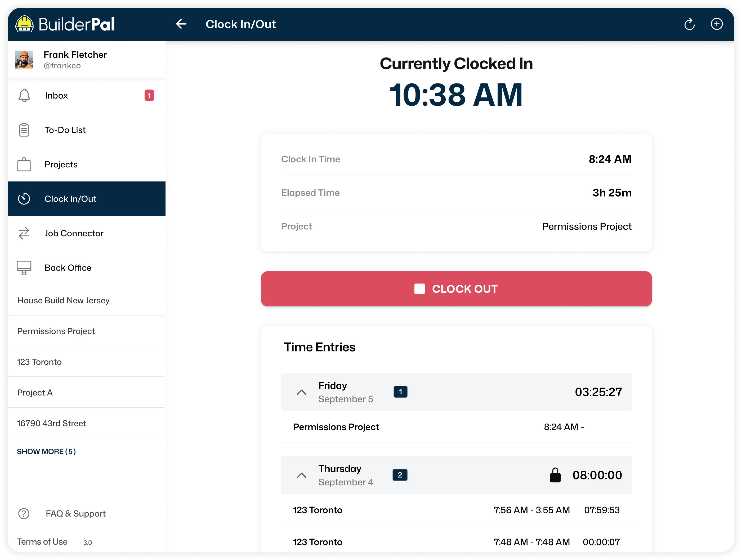Click Frank Fletcher profile avatar
742x560 pixels.
(24, 60)
